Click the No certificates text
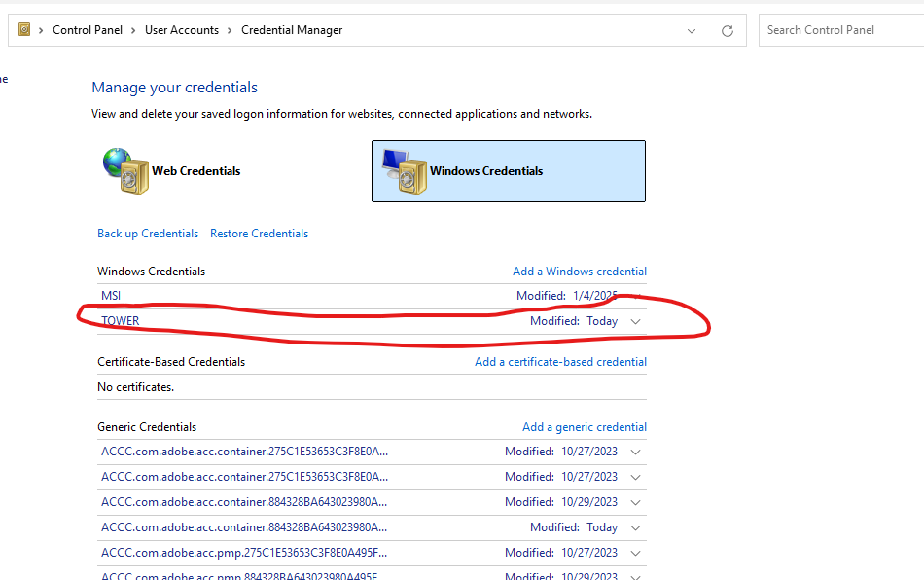 (x=135, y=387)
